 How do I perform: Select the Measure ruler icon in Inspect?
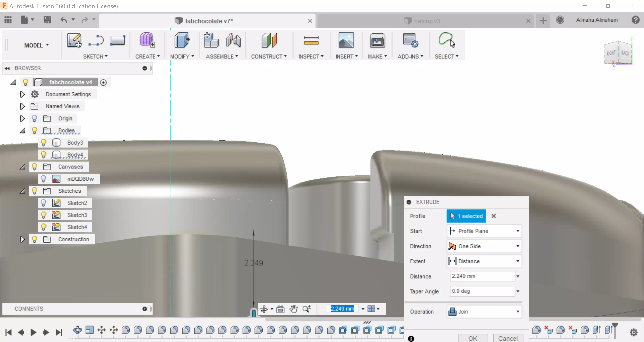(x=311, y=40)
